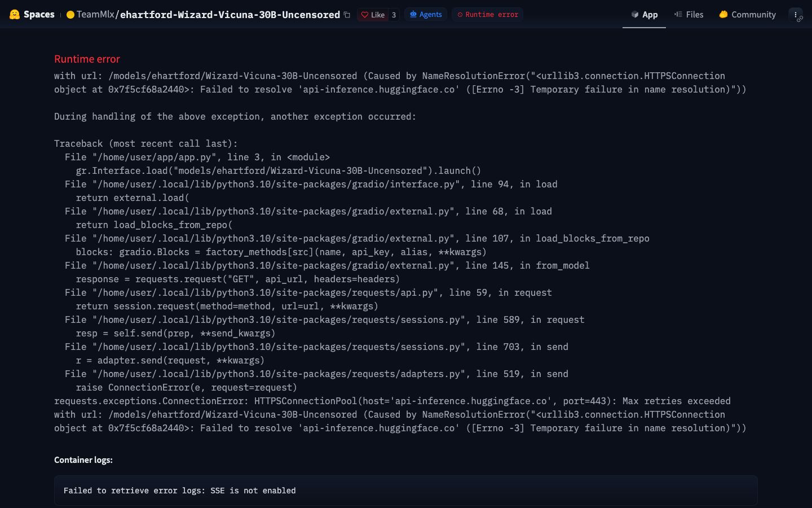Open the Community tab

click(747, 15)
